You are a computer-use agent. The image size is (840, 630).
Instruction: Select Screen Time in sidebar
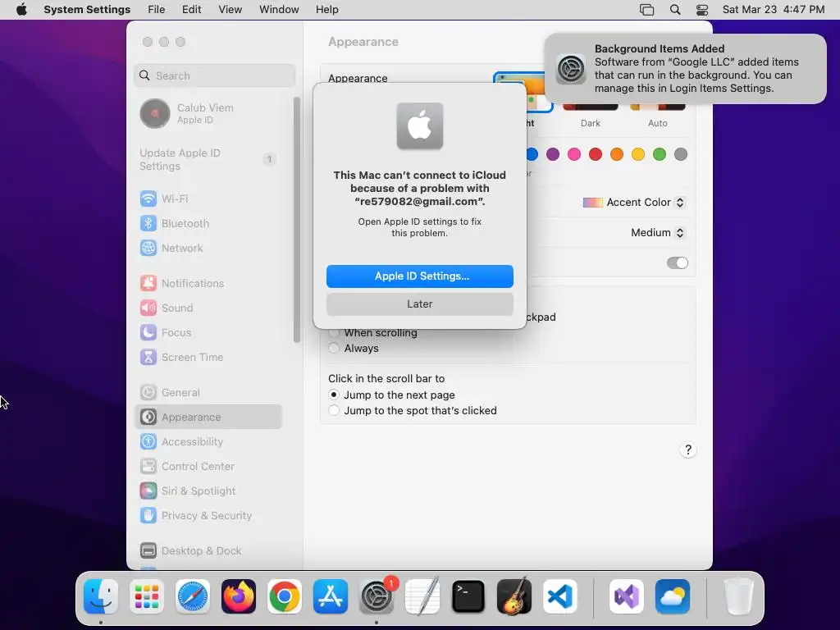(208, 358)
